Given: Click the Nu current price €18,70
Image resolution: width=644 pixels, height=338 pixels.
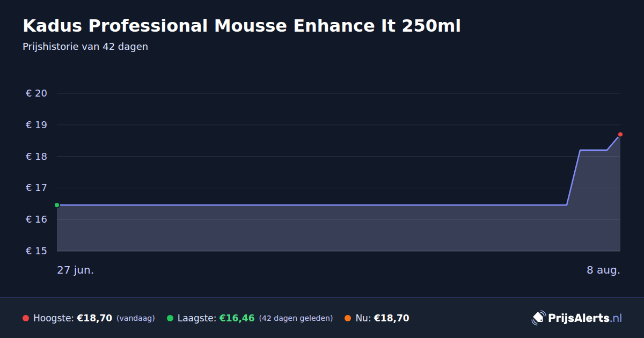Looking at the screenshot, I should tap(391, 318).
